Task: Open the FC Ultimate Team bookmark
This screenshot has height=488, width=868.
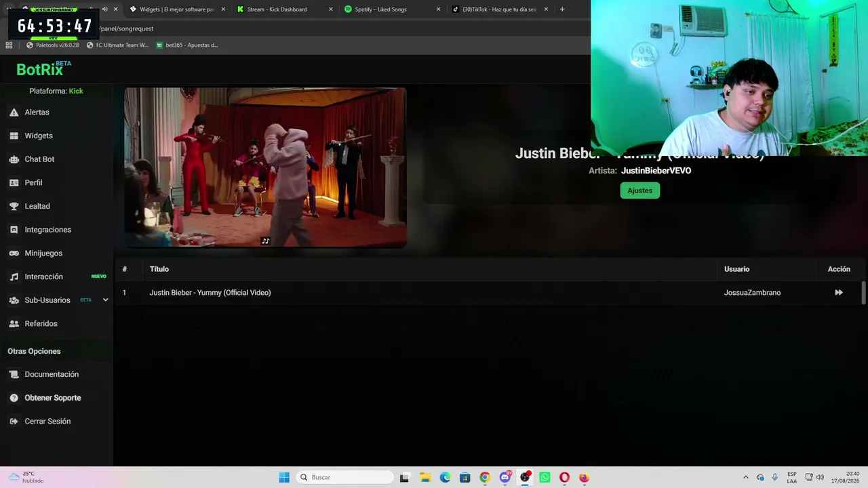Action: (x=117, y=45)
